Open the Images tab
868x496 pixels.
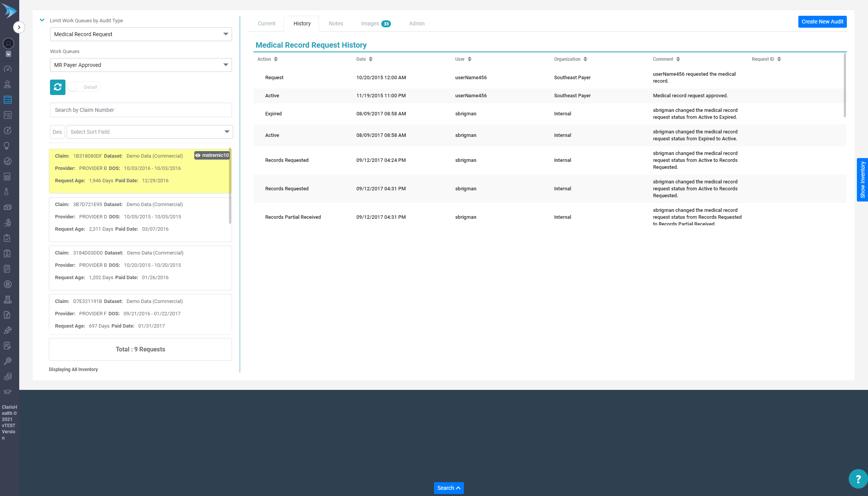[x=376, y=23]
